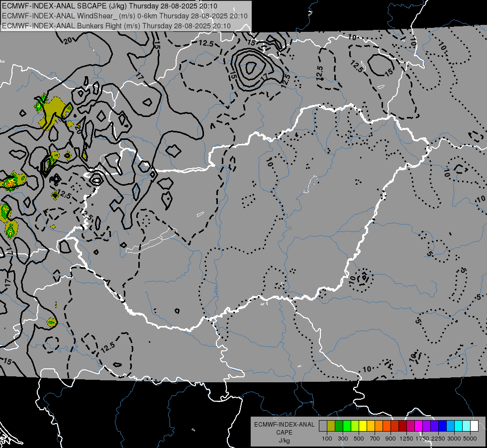Click the 500 value on legend scale
Image resolution: width=487 pixels, height=448 pixels.
point(359,439)
